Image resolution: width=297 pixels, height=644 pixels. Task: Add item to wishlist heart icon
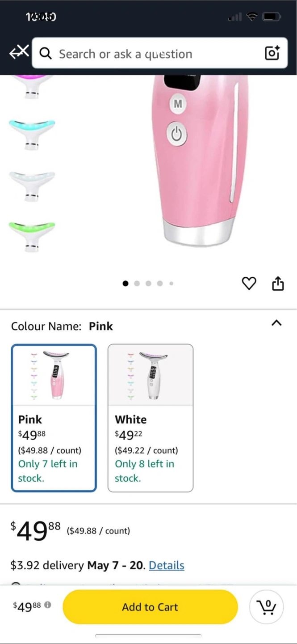(x=249, y=283)
